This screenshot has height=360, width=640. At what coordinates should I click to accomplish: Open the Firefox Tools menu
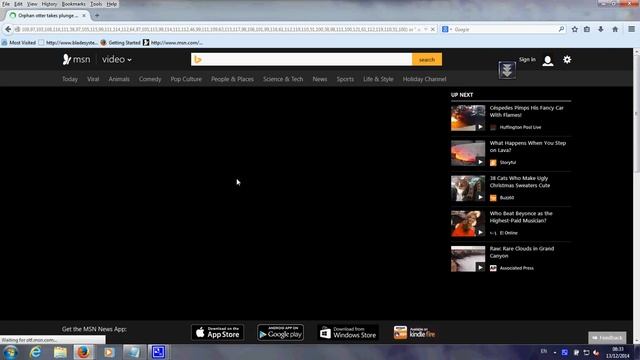[96, 4]
